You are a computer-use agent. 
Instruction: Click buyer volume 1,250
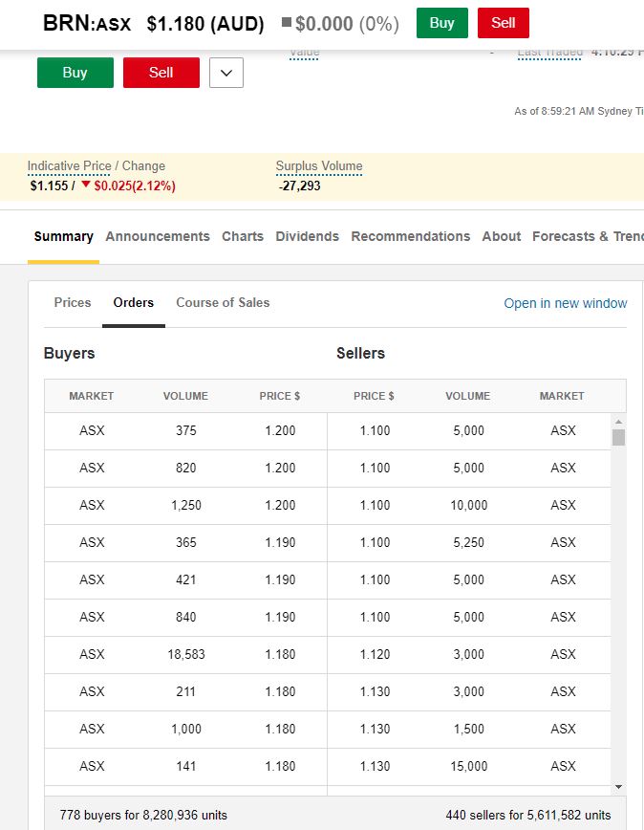pyautogui.click(x=186, y=506)
